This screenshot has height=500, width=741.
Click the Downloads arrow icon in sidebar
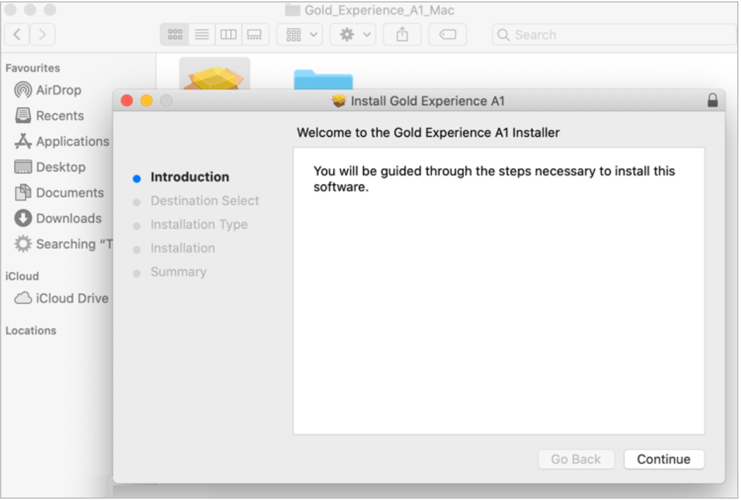pos(23,218)
